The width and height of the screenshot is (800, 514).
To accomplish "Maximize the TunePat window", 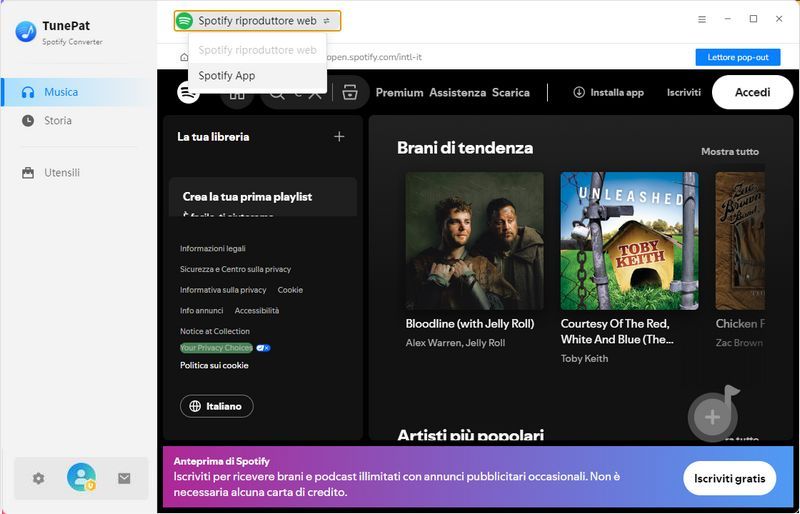I will pyautogui.click(x=753, y=19).
